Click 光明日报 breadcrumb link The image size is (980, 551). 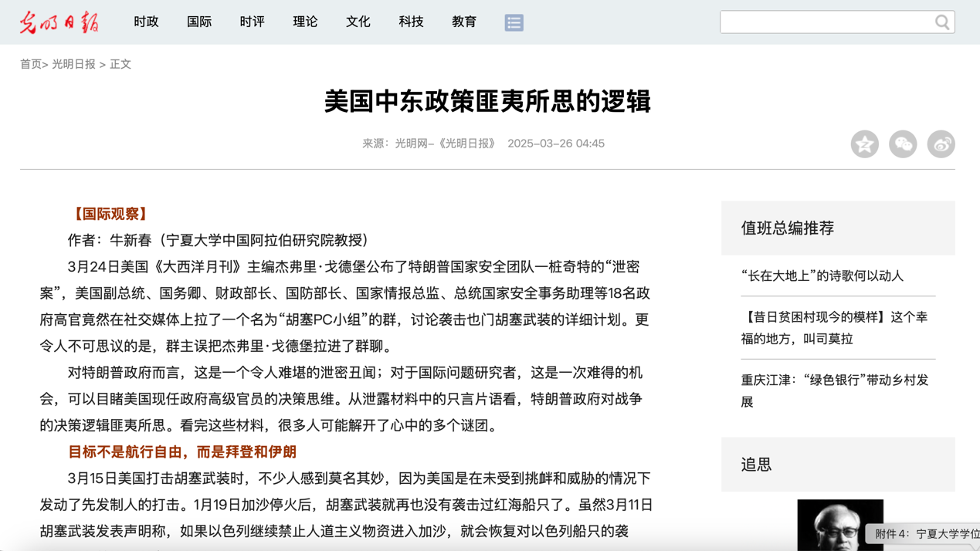73,64
